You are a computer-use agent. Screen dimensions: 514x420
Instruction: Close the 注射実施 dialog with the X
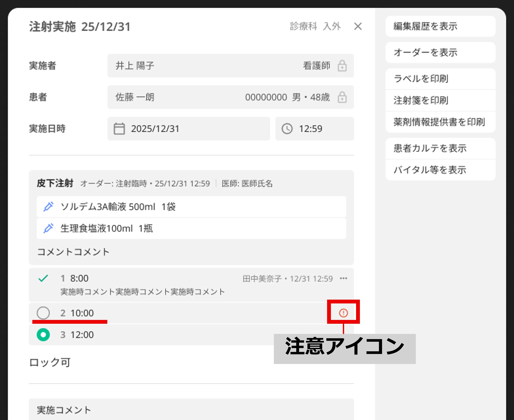tap(358, 26)
